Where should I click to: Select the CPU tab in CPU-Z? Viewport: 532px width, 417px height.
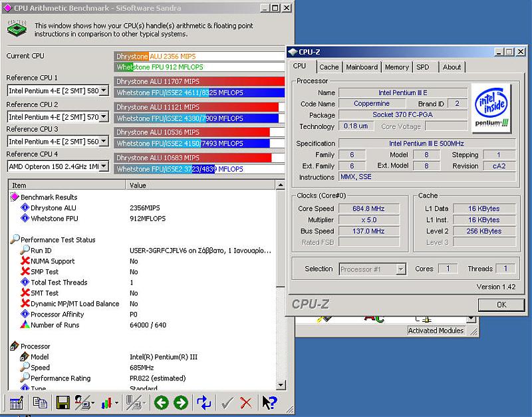pyautogui.click(x=300, y=66)
